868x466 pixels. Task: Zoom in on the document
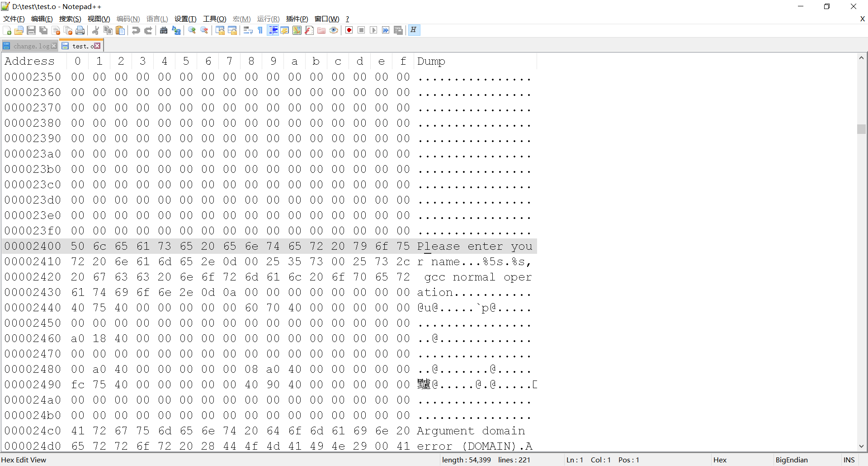[x=192, y=30]
